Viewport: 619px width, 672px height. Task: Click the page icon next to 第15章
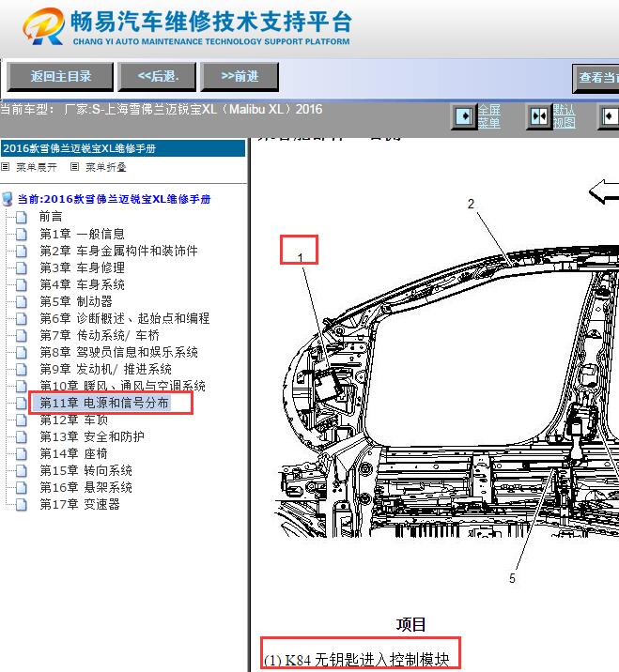[22, 471]
